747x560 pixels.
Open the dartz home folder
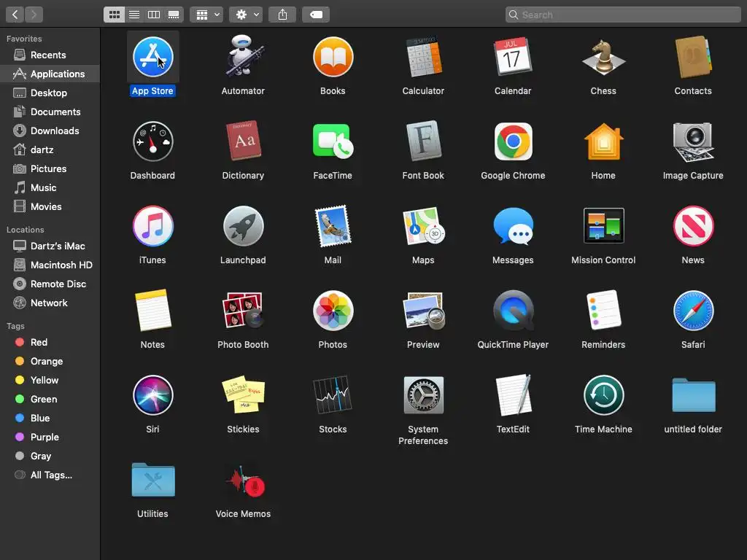(50, 149)
